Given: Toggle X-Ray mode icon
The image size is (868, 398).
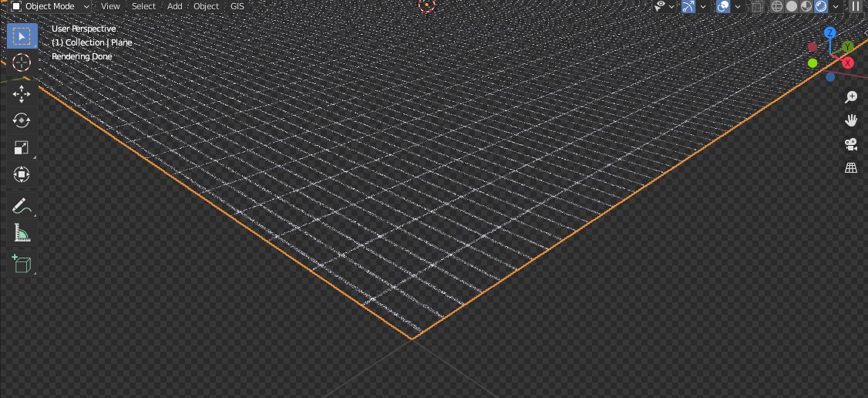Looking at the screenshot, I should (x=757, y=6).
